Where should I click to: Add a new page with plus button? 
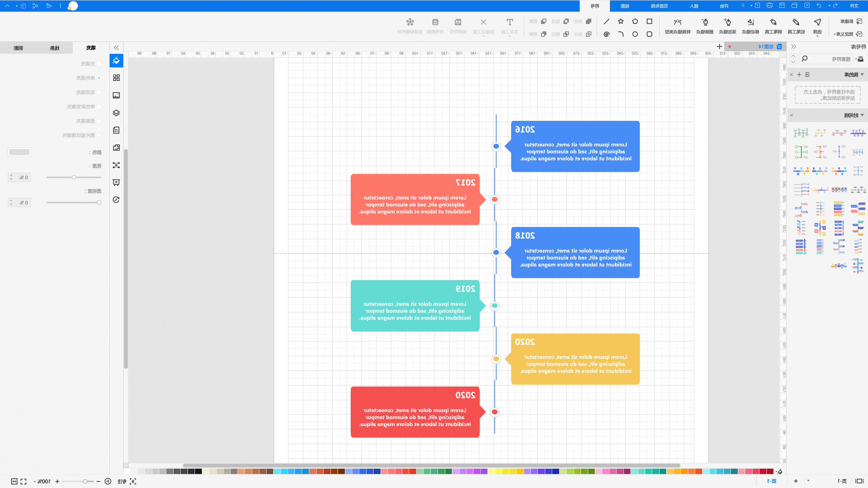coord(796,481)
